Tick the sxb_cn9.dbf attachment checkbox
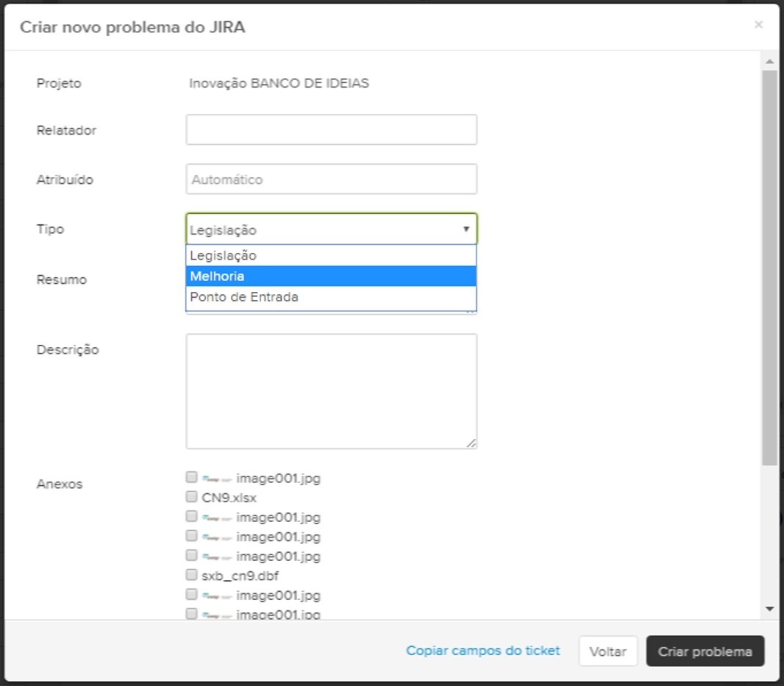Image resolution: width=784 pixels, height=686 pixels. click(192, 575)
